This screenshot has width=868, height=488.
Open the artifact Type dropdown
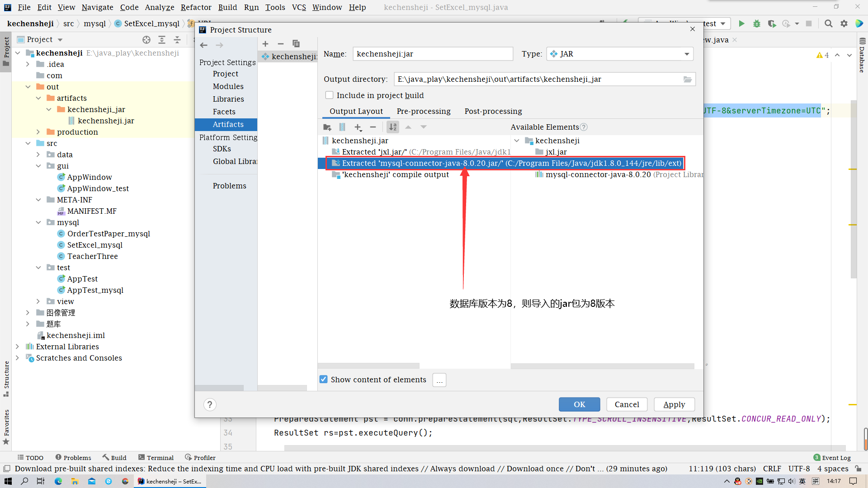pyautogui.click(x=687, y=54)
